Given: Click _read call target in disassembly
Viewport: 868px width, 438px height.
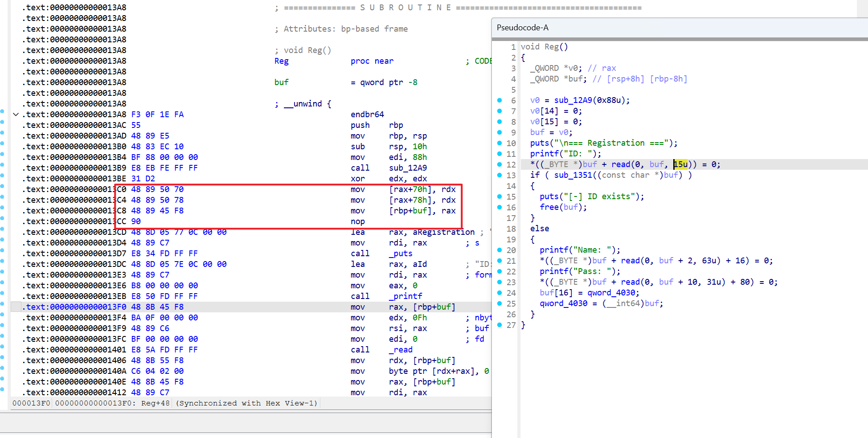Looking at the screenshot, I should pyautogui.click(x=401, y=350).
